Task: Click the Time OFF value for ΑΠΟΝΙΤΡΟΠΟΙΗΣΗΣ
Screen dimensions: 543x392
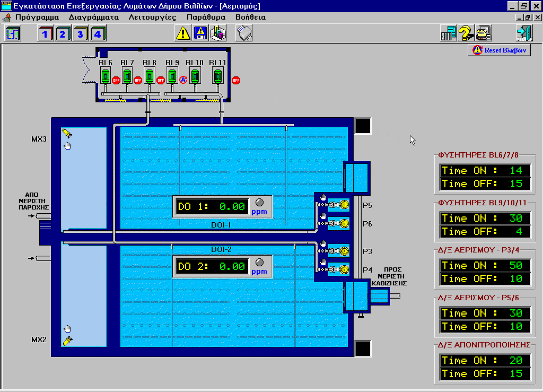Action: (515, 373)
